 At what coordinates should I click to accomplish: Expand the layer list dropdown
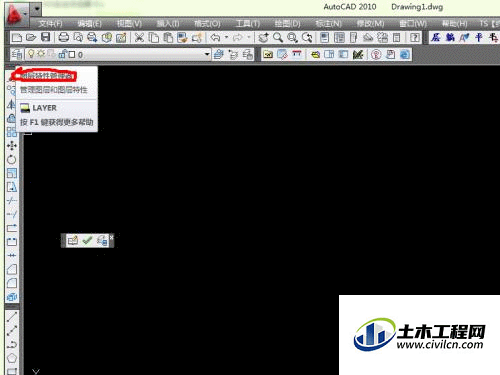(x=207, y=54)
